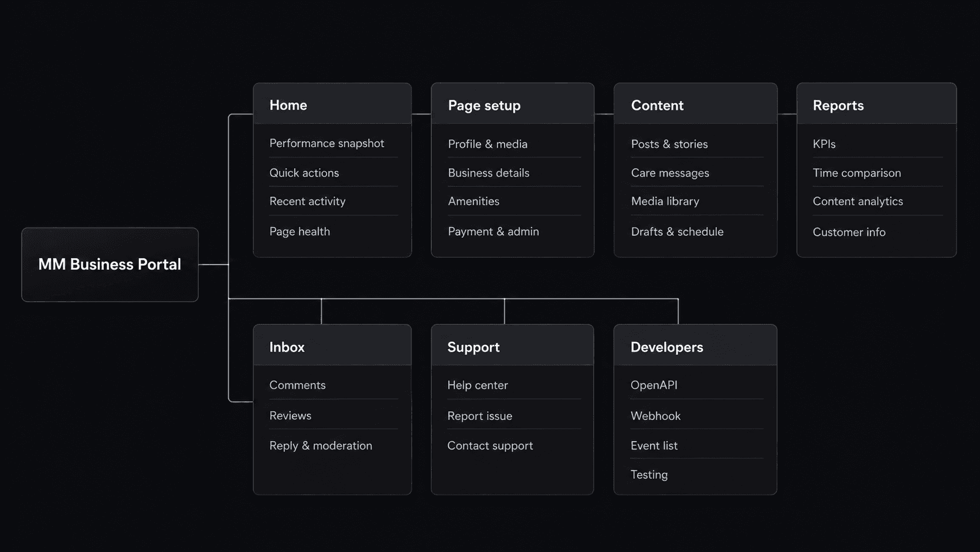Select Recent activity item
The height and width of the screenshot is (552, 980).
307,201
